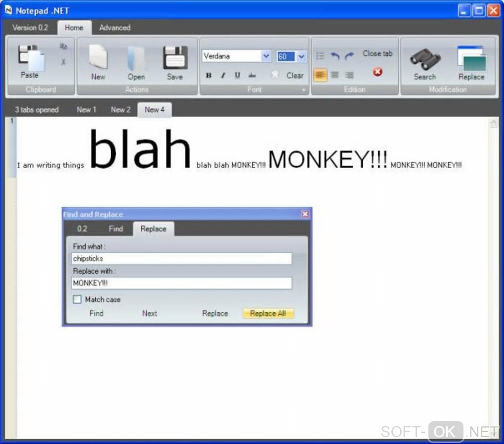
Task: Click the Font group dialog launcher
Action: click(303, 90)
